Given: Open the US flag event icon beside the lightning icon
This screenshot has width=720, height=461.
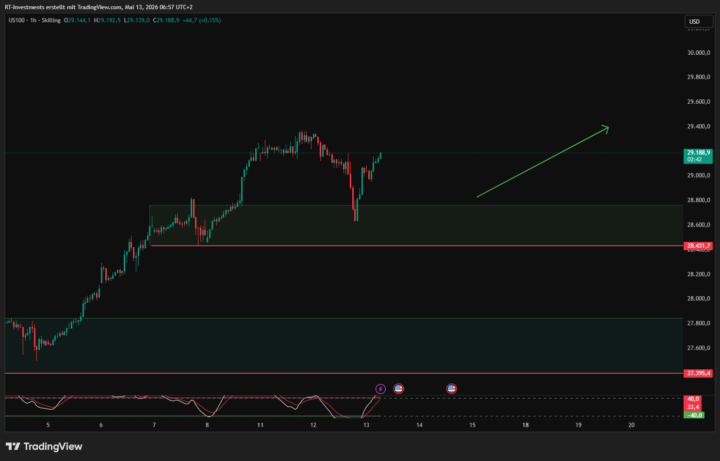Looking at the screenshot, I should (399, 389).
